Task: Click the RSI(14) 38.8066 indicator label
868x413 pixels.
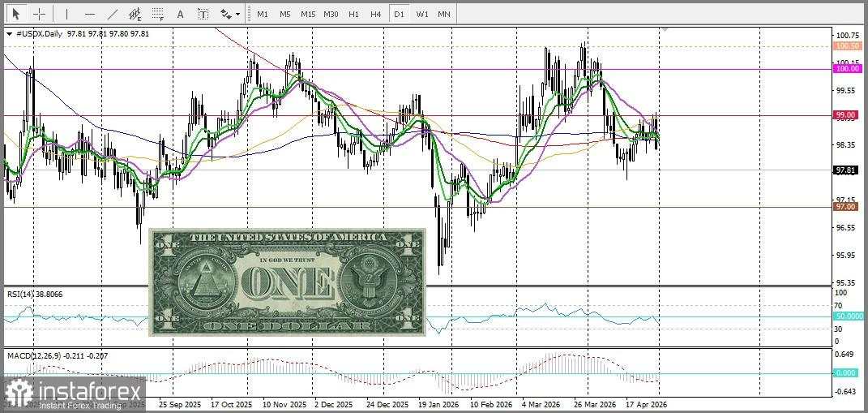Action: click(x=35, y=295)
